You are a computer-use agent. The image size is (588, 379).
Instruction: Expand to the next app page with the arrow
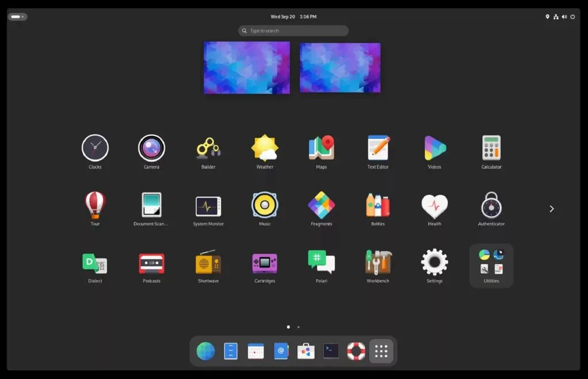(551, 208)
